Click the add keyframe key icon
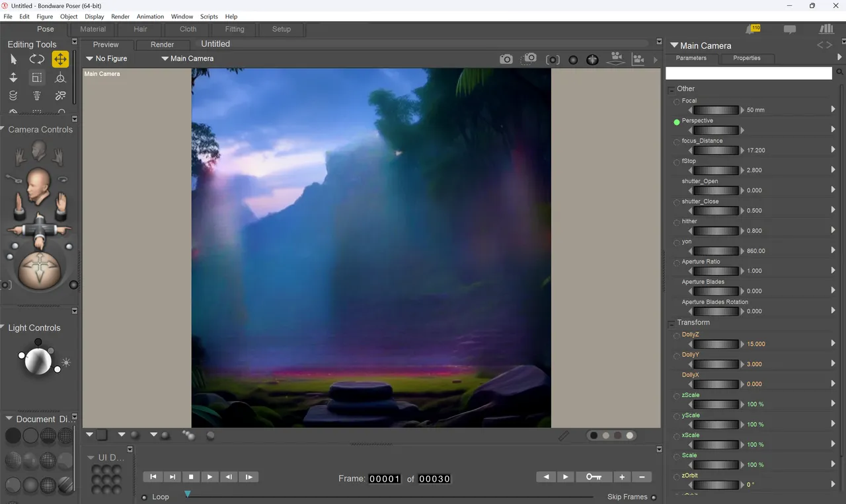 (x=594, y=477)
